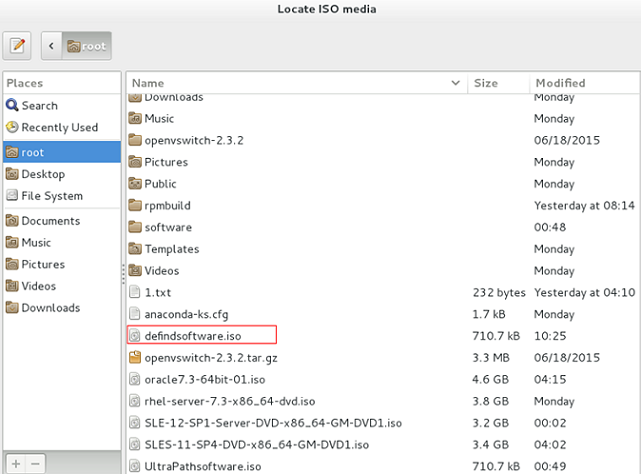Viewport: 641px width, 474px height.
Task: Click the sidebar pane resize handle
Action: pyautogui.click(x=124, y=271)
